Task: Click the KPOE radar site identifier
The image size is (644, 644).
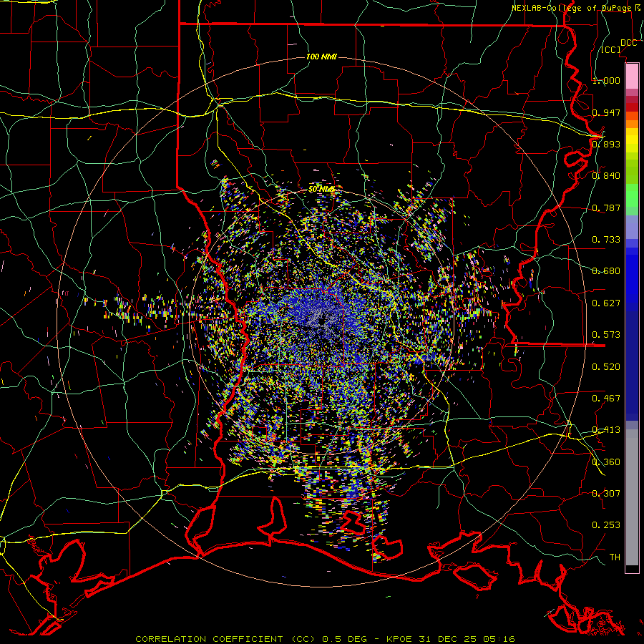Action: click(x=401, y=639)
